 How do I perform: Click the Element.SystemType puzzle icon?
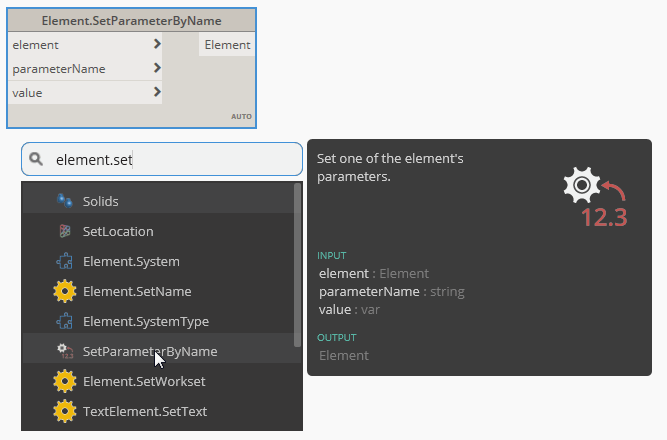(x=65, y=321)
